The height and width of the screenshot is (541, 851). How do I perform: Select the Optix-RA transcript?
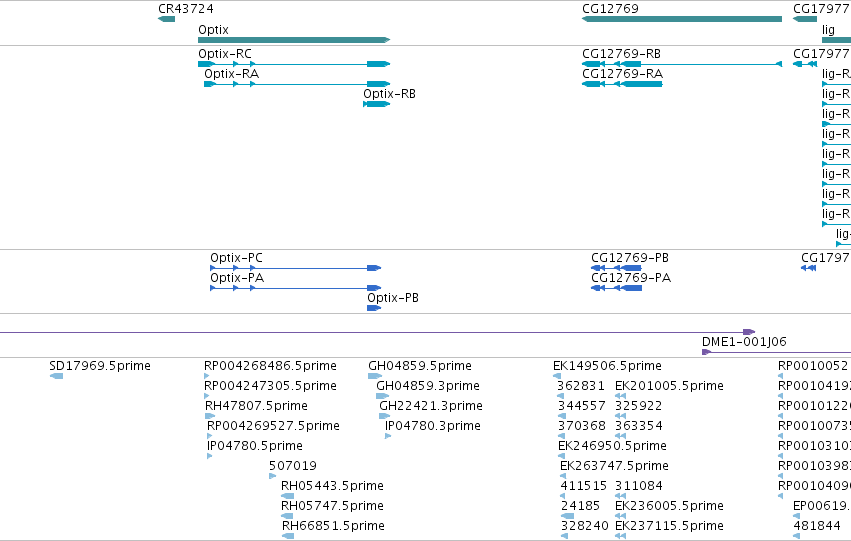(x=297, y=84)
